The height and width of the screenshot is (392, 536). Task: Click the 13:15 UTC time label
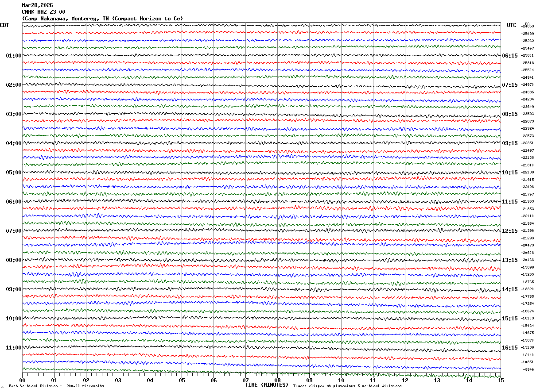click(510, 260)
